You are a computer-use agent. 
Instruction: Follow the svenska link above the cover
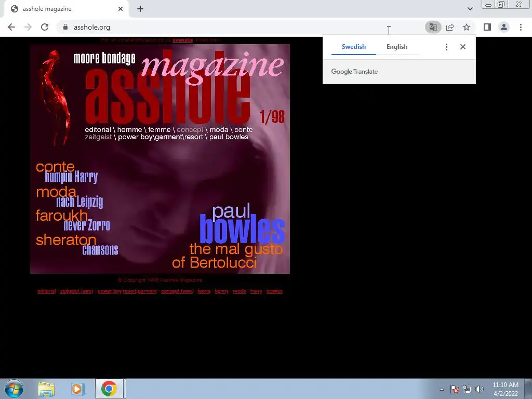point(182,40)
